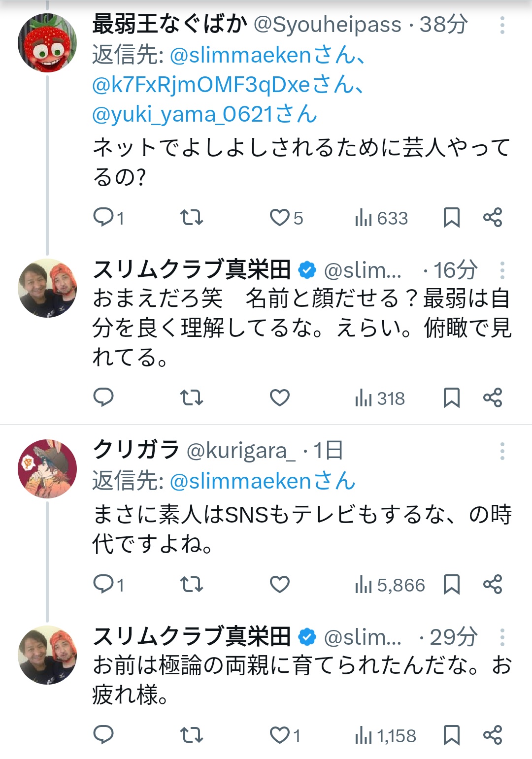View analytics showing 5,866 views

(x=390, y=585)
